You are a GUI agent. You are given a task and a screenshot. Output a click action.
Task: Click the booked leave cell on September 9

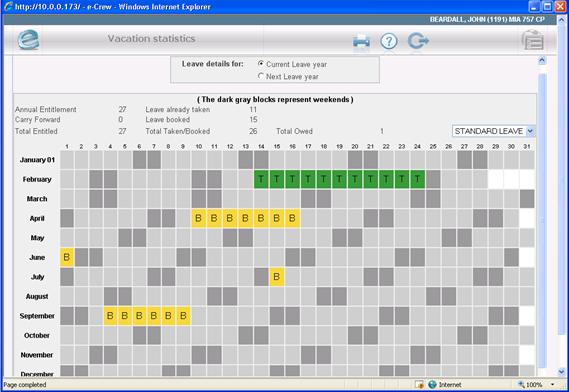coord(183,316)
